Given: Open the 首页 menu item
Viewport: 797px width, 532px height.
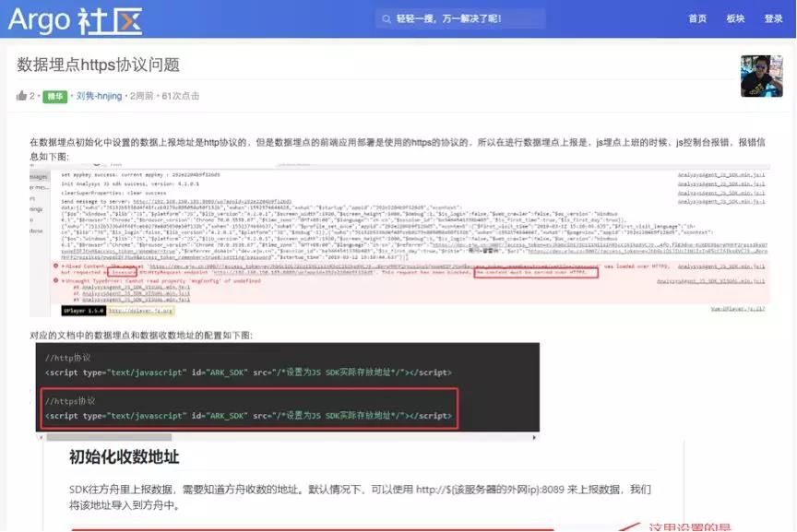Looking at the screenshot, I should pyautogui.click(x=697, y=18).
